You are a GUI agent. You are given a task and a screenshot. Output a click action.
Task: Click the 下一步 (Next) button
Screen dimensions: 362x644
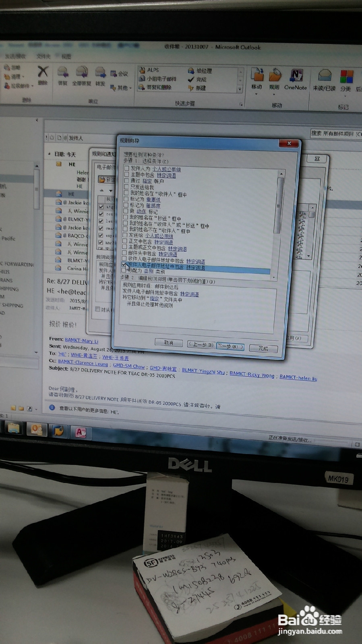[230, 346]
